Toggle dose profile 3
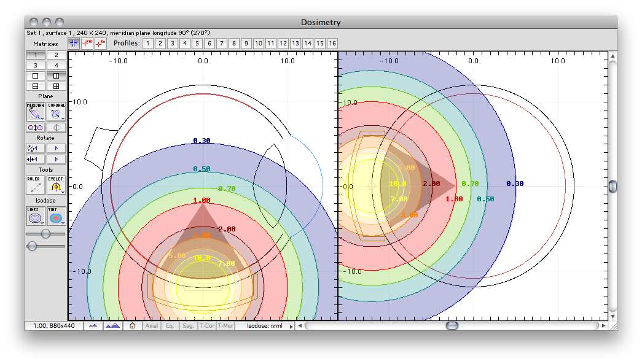This screenshot has width=642, height=364. pos(173,44)
